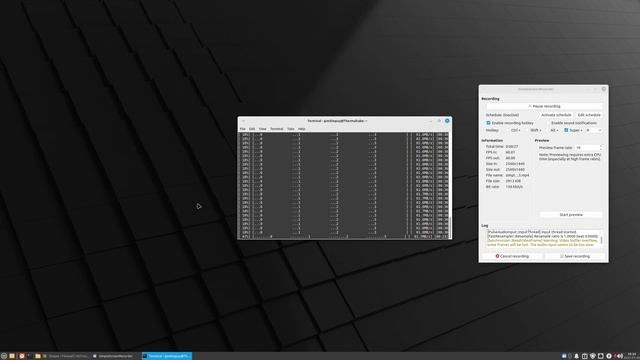Screen dimensions: 640x360
Task: Click the yellow files launcher in taskbar
Action: click(x=12, y=356)
